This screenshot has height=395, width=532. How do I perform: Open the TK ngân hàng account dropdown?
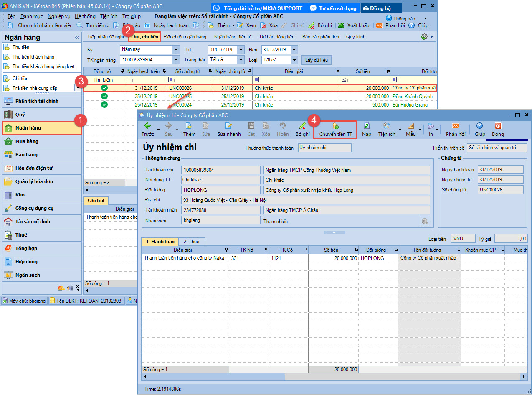[x=176, y=60]
